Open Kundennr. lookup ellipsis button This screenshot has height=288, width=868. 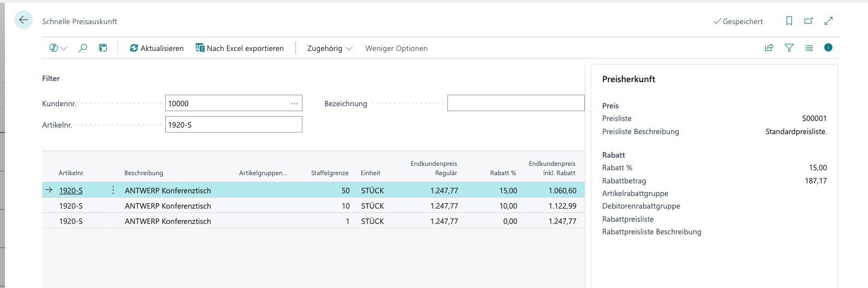294,103
